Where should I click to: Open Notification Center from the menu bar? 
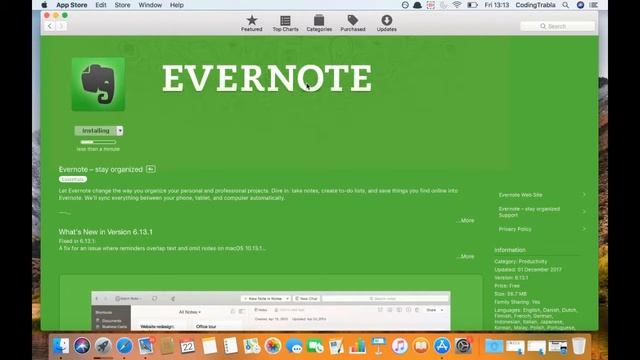coord(594,5)
